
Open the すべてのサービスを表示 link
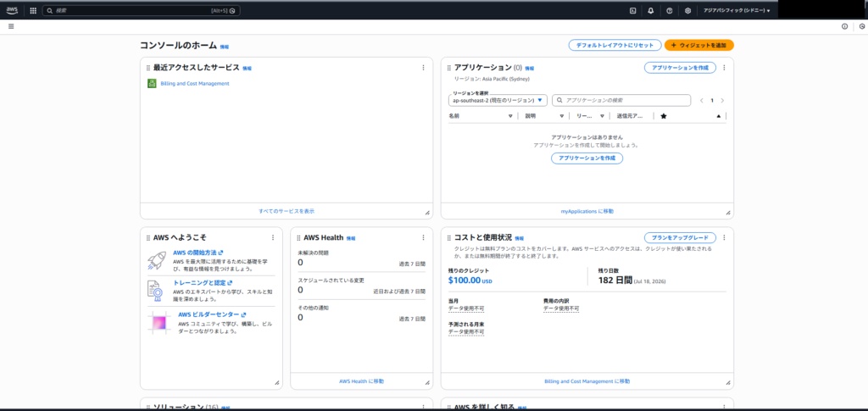tap(287, 210)
